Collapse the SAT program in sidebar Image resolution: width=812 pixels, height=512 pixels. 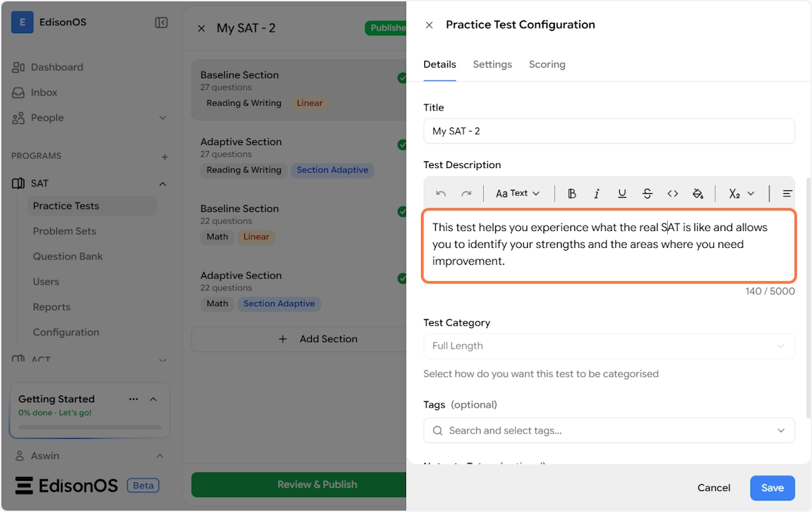[162, 184]
